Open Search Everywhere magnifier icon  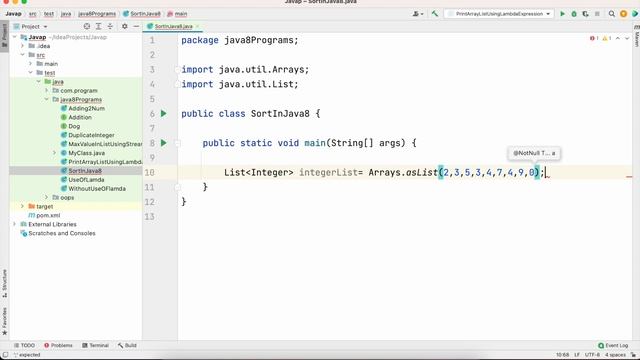point(611,14)
